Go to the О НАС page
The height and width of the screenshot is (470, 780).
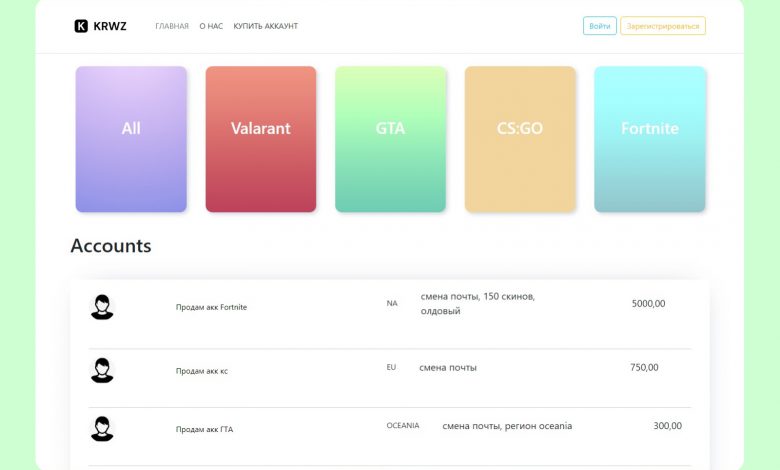pos(211,26)
